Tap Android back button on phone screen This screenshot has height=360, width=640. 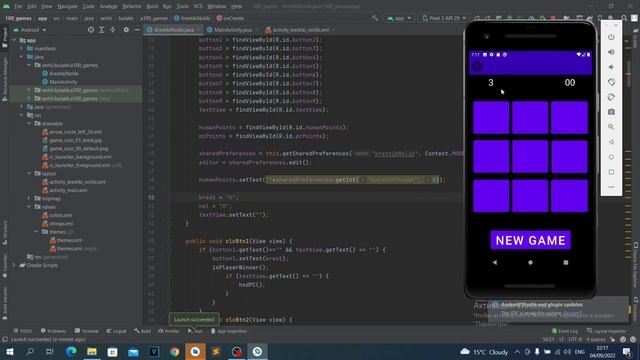coord(495,262)
